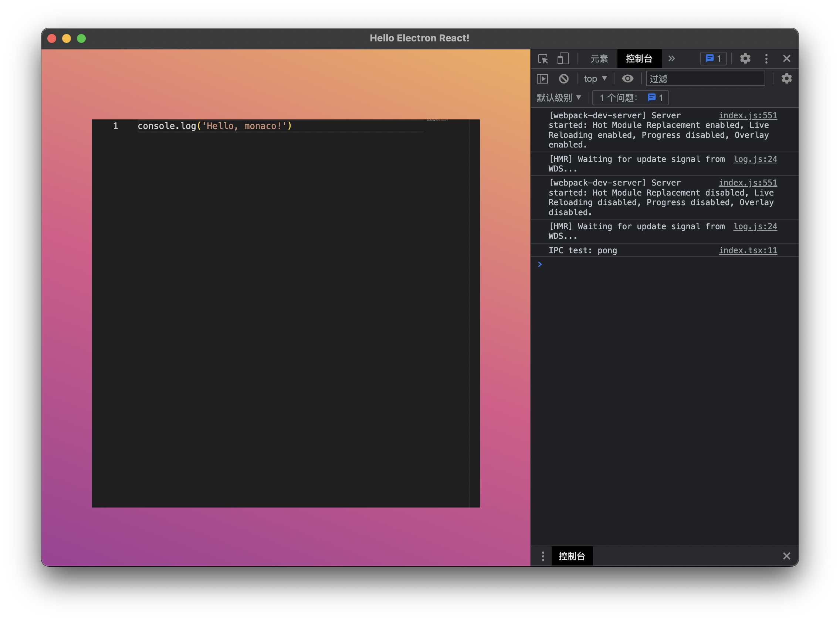This screenshot has height=621, width=840.
Task: Open the 默认级别 log level dropdown
Action: coord(558,98)
